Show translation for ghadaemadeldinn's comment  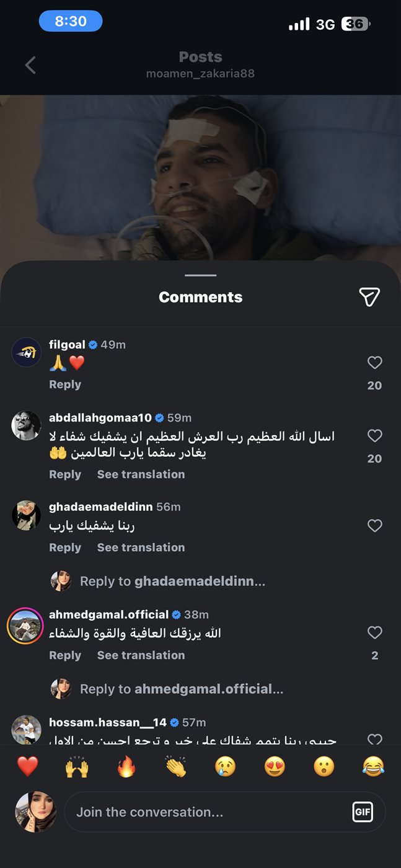pyautogui.click(x=141, y=547)
